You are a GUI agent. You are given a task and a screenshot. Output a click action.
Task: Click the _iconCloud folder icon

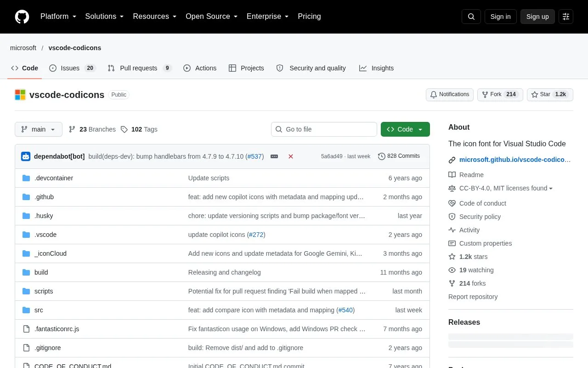click(26, 253)
